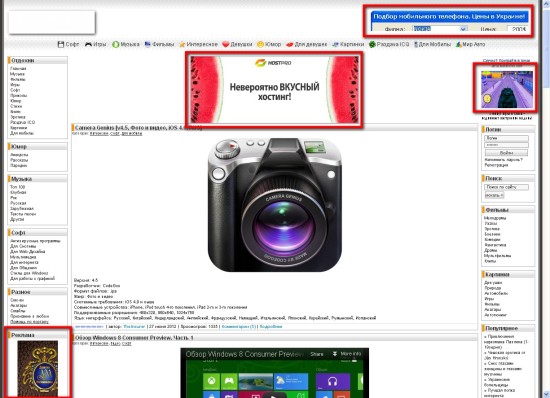The image size is (550, 398).
Task: Click the site logo box at top left
Action: click(x=52, y=22)
